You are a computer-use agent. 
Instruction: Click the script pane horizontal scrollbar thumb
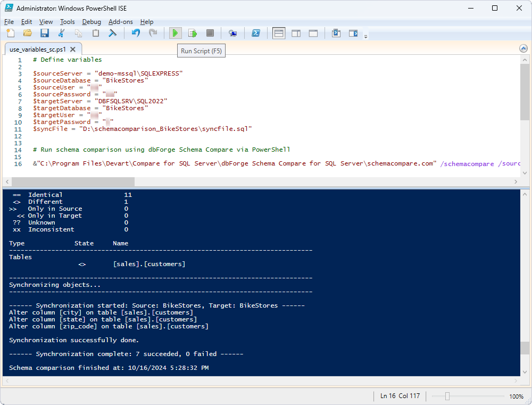coord(73,181)
